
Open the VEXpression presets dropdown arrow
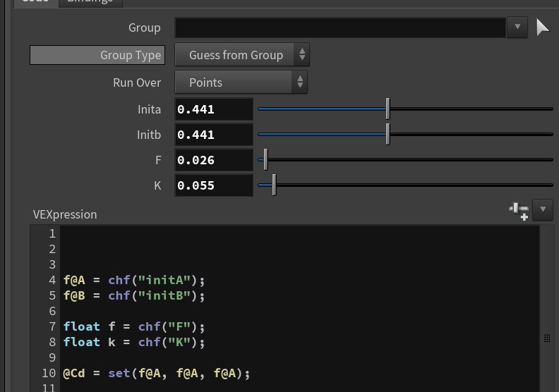[543, 209]
